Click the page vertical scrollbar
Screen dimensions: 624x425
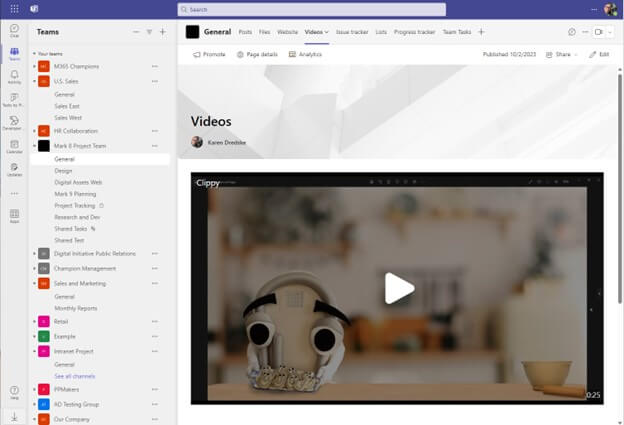point(620,189)
